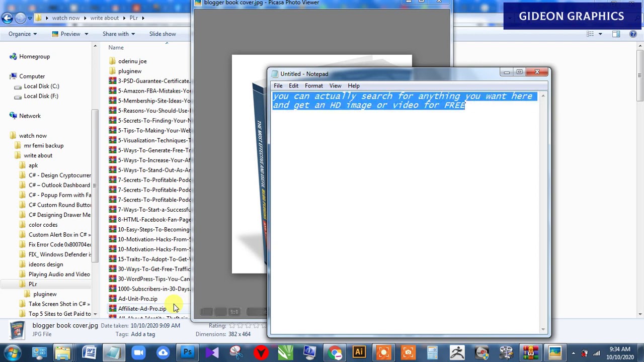Open Adobe Illustrator from taskbar
644x362 pixels.
pyautogui.click(x=359, y=353)
